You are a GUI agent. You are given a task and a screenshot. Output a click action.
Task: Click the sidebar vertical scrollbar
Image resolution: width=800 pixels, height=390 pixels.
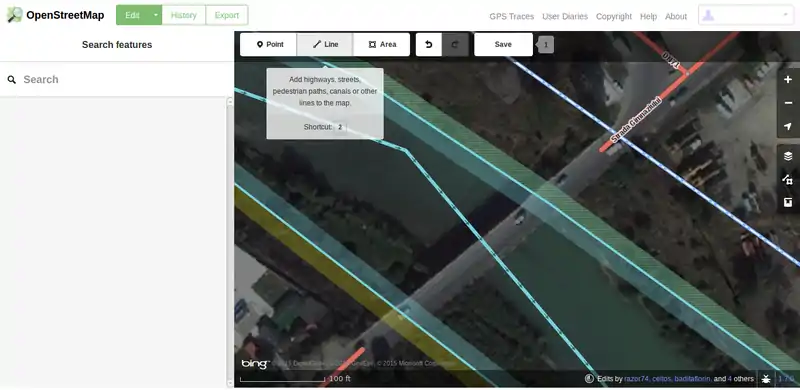(x=230, y=241)
